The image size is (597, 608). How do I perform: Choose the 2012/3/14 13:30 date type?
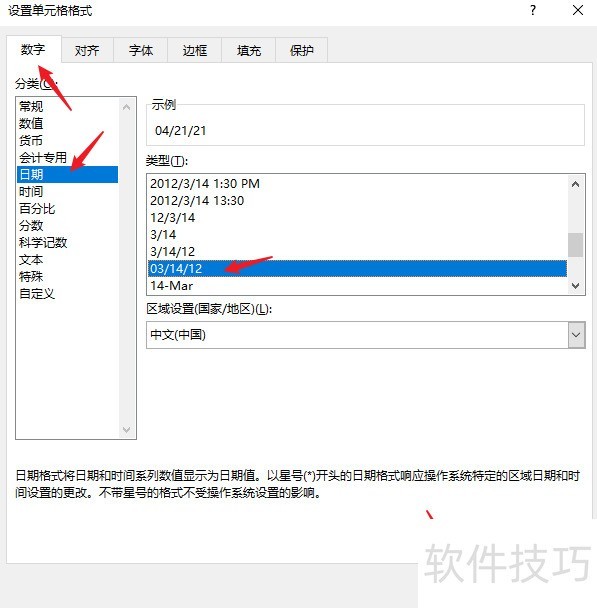coord(197,200)
